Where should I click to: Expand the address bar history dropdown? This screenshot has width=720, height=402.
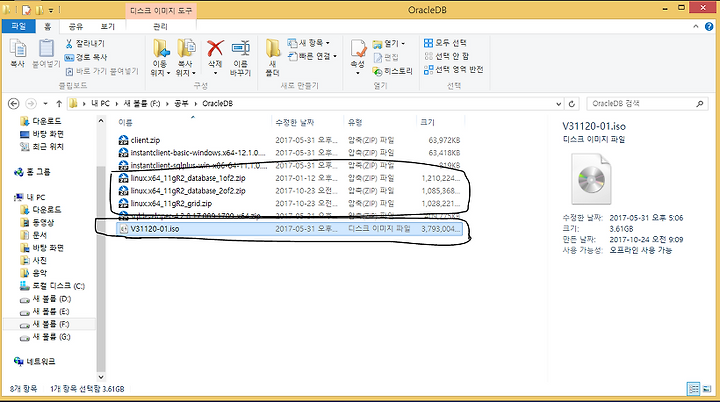click(x=558, y=104)
